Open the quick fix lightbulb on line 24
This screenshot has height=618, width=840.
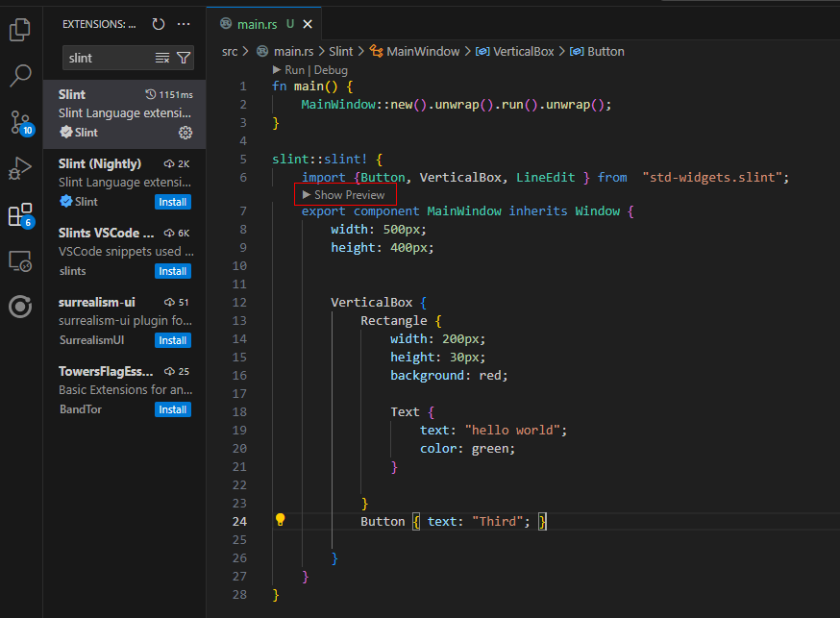click(280, 520)
